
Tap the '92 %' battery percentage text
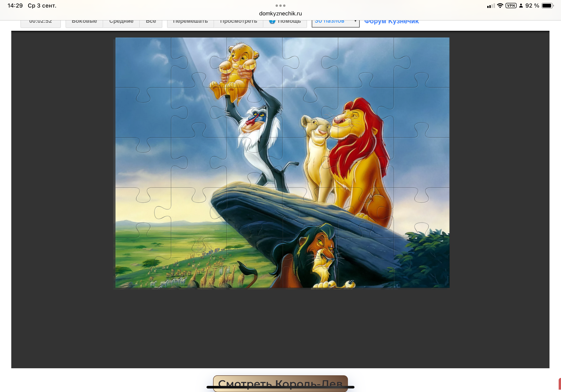click(532, 6)
